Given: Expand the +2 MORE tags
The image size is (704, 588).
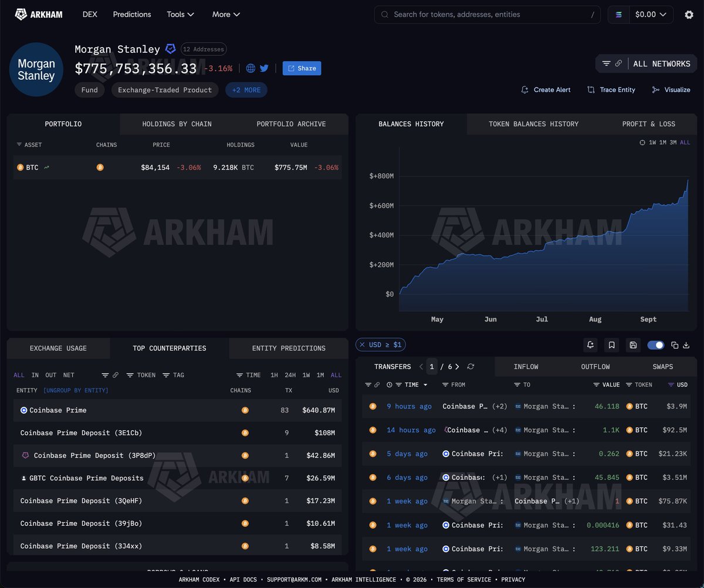Looking at the screenshot, I should 246,90.
